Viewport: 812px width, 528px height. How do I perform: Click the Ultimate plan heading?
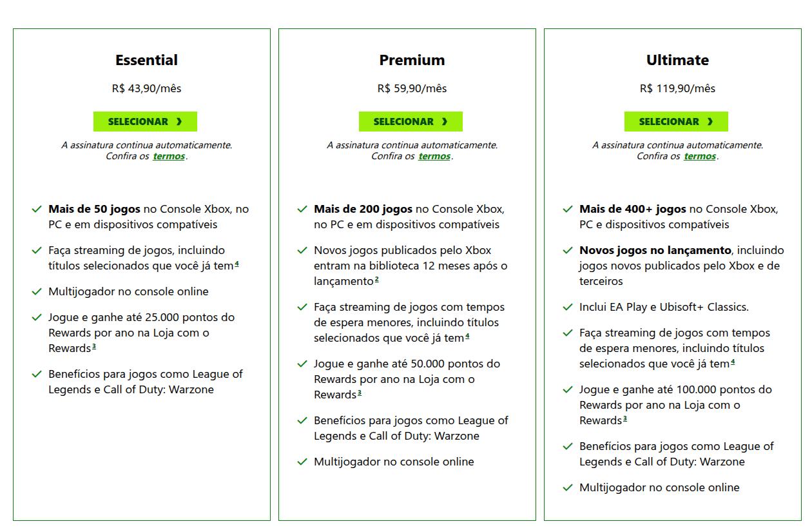[677, 60]
